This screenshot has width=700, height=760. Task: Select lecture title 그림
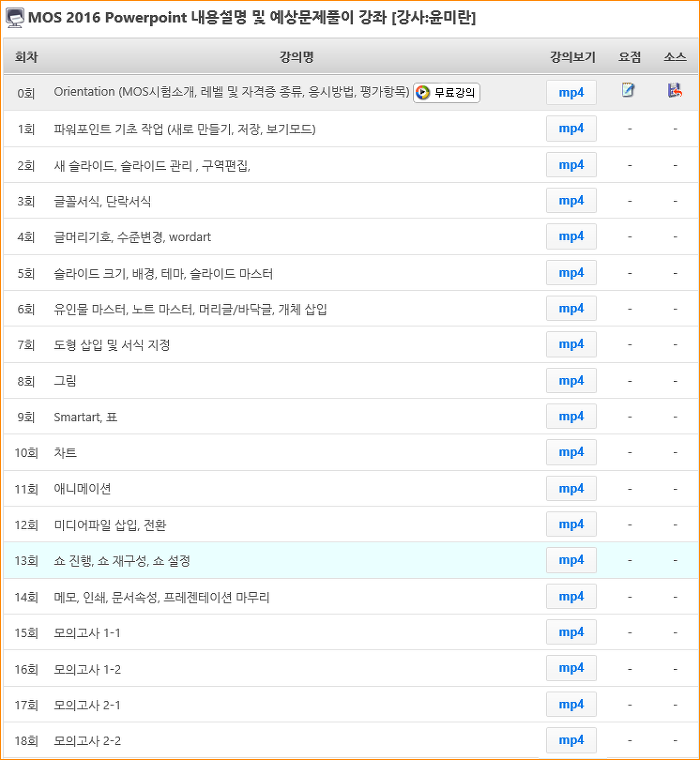(65, 381)
